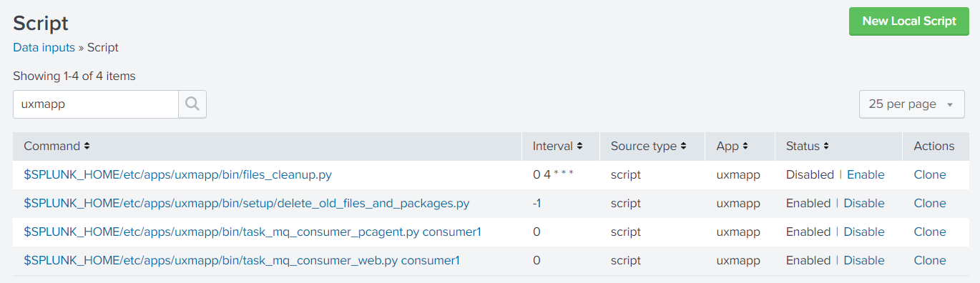Disable the delete_old_files_and_packages.py script
The height and width of the screenshot is (283, 980).
point(864,204)
